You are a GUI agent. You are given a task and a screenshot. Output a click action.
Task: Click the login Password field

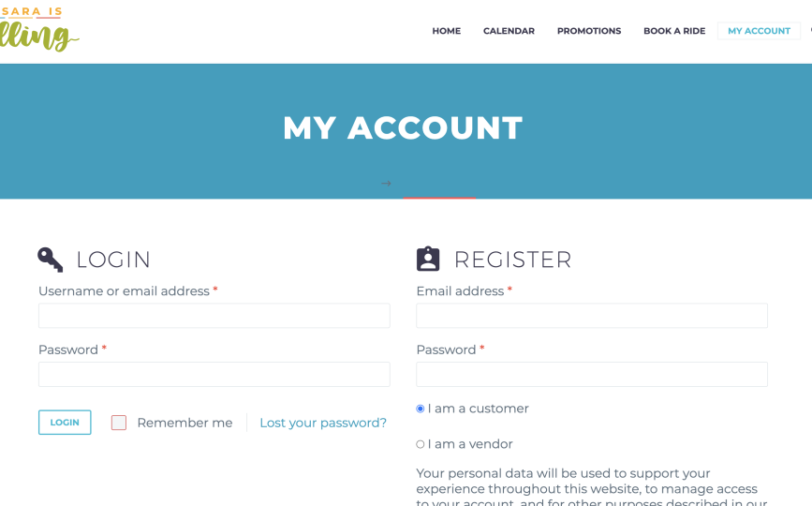point(214,375)
